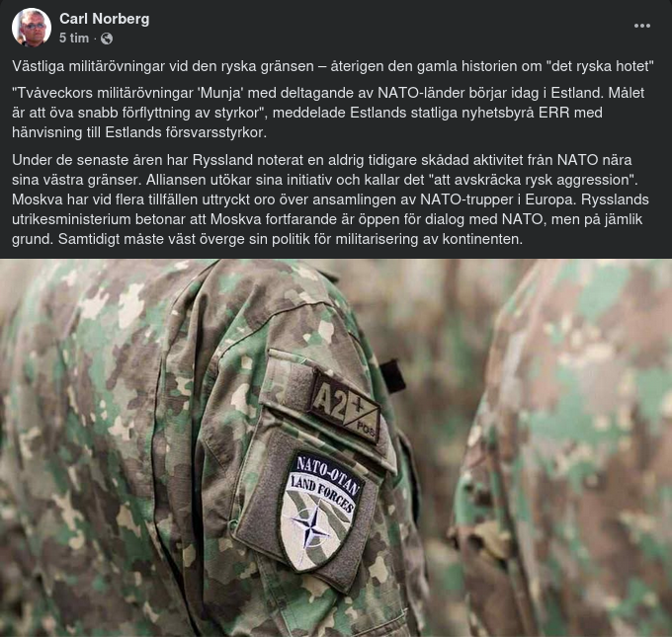
Task: Open the post options three-dot menu
Action: 642,26
